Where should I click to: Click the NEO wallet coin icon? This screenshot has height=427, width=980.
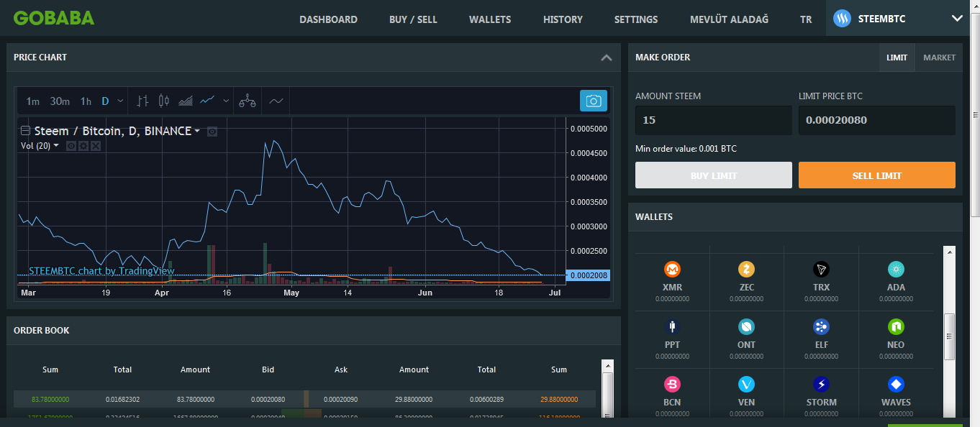[x=896, y=327]
